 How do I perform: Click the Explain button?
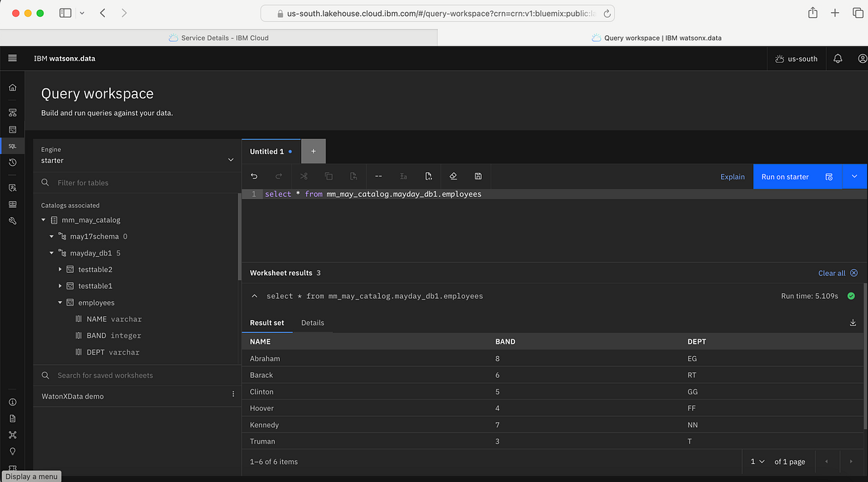(732, 177)
